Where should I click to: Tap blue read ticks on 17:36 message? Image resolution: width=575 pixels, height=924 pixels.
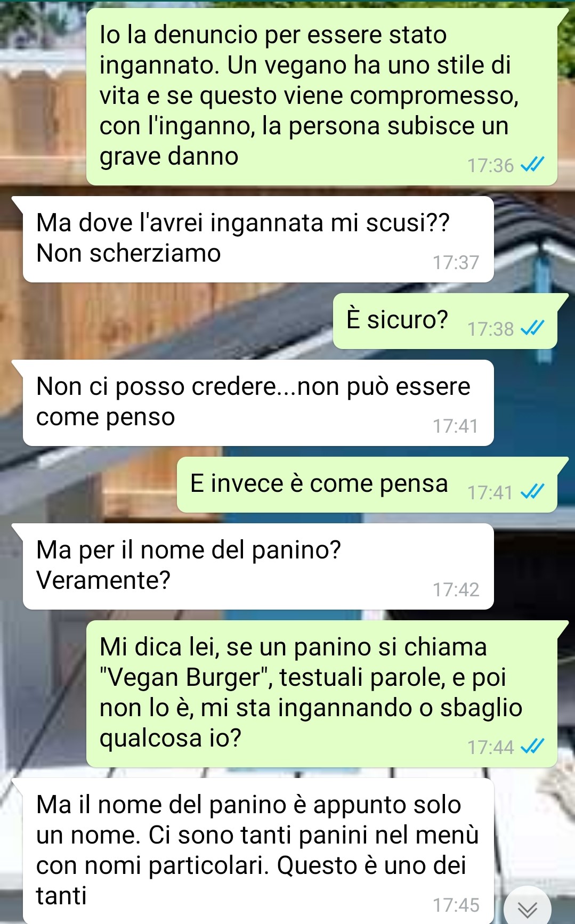coord(532,165)
